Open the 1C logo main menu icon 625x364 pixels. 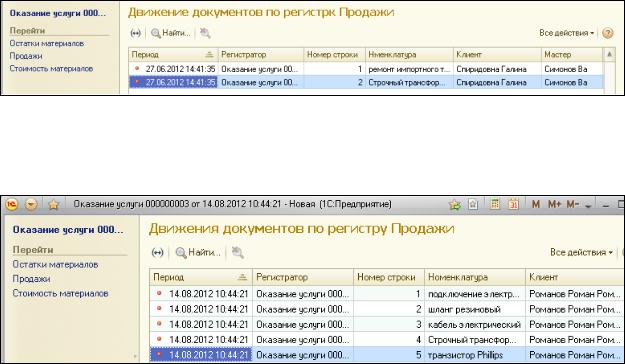click(12, 205)
